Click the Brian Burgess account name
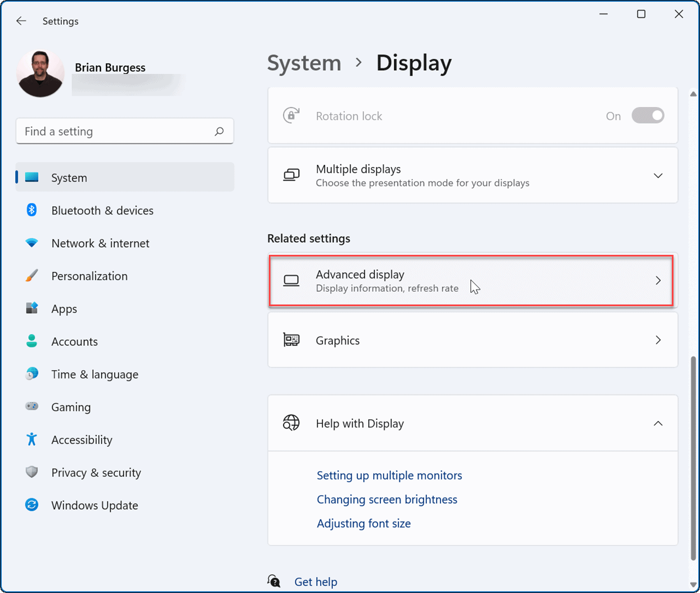The image size is (700, 593). (110, 67)
